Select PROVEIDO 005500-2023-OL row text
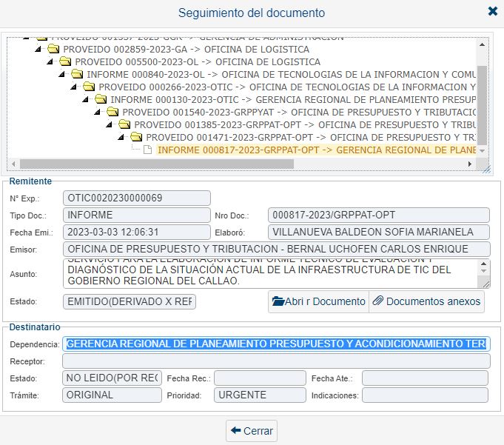 (198, 61)
